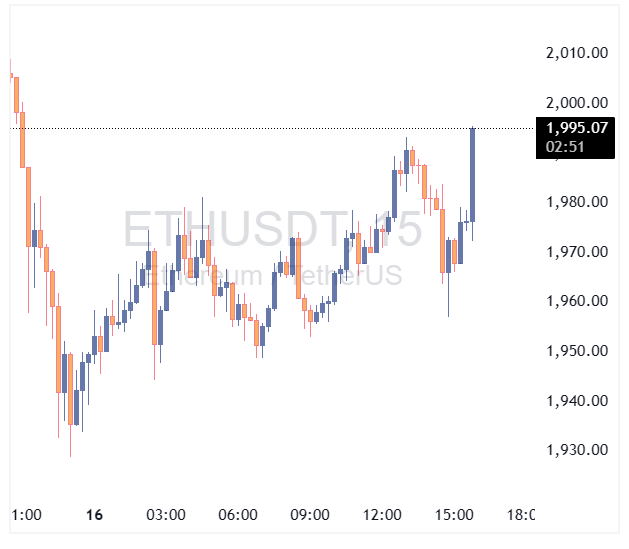This screenshot has width=629, height=549.
Task: Click the 1,930.00 price scale label
Action: point(577,450)
